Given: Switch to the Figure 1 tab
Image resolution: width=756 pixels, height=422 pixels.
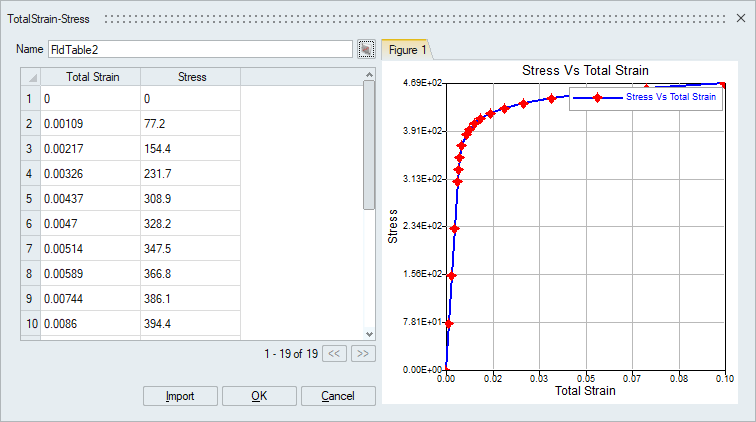Looking at the screenshot, I should coord(407,49).
